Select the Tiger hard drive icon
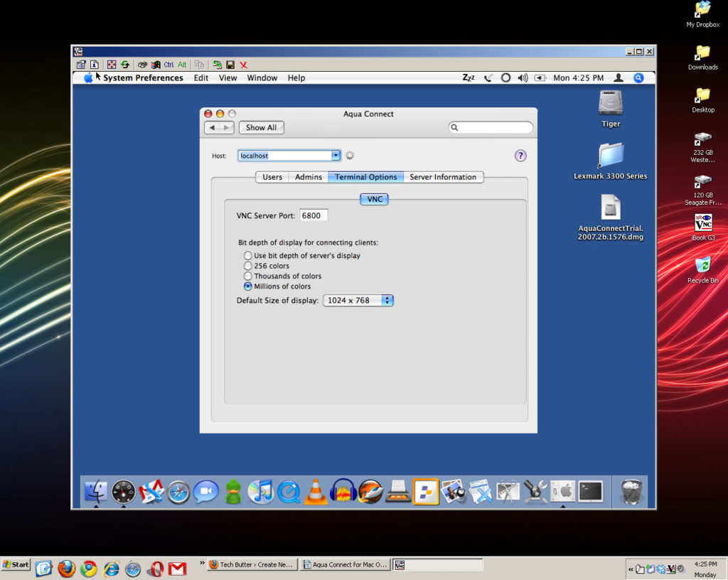728x580 pixels. click(611, 102)
